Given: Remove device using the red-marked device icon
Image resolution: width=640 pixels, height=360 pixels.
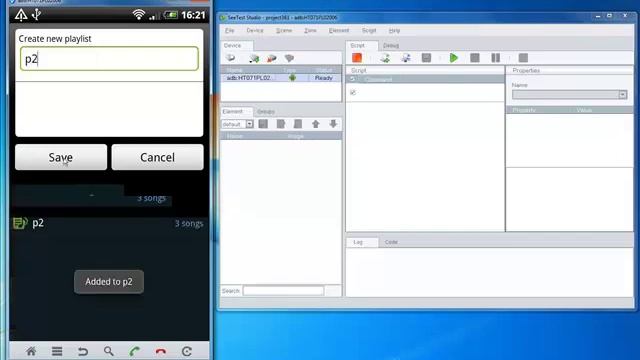Looking at the screenshot, I should point(271,58).
